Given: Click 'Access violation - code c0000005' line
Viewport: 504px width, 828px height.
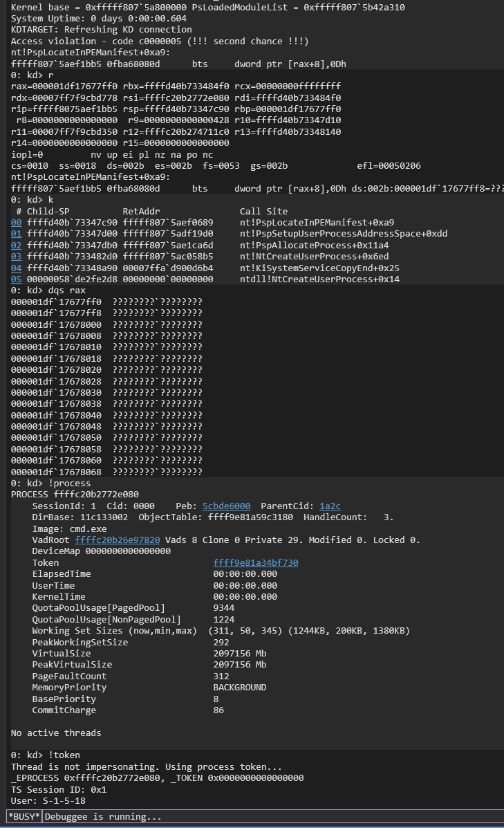Looking at the screenshot, I should tap(160, 42).
